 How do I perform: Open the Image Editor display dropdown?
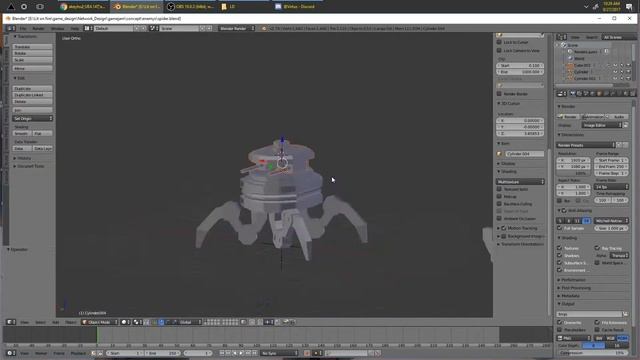602,125
